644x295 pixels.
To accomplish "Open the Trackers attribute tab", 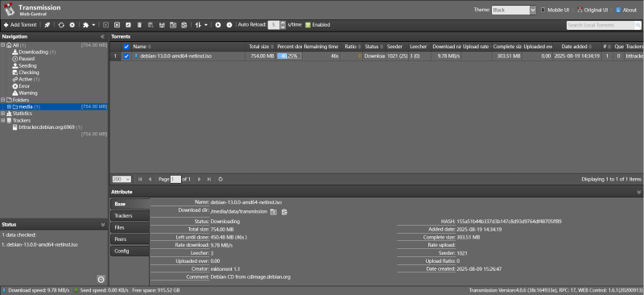I will pyautogui.click(x=130, y=215).
